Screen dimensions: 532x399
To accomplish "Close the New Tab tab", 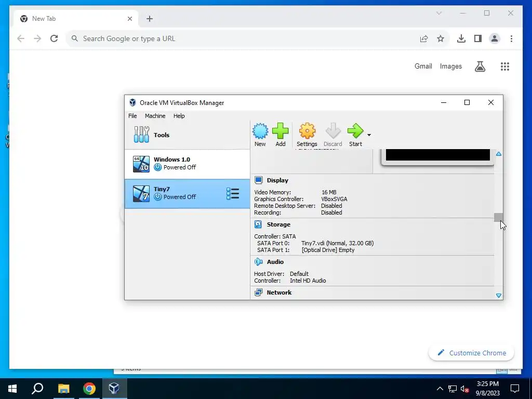I will (x=129, y=19).
